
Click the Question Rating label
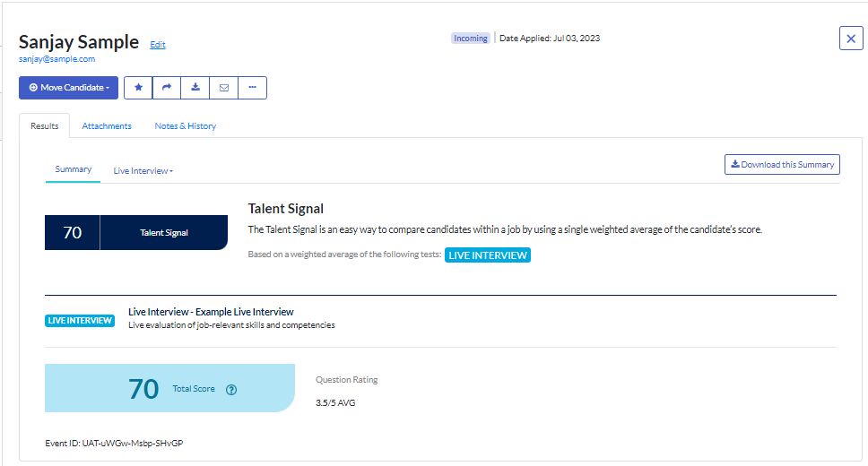click(x=346, y=380)
